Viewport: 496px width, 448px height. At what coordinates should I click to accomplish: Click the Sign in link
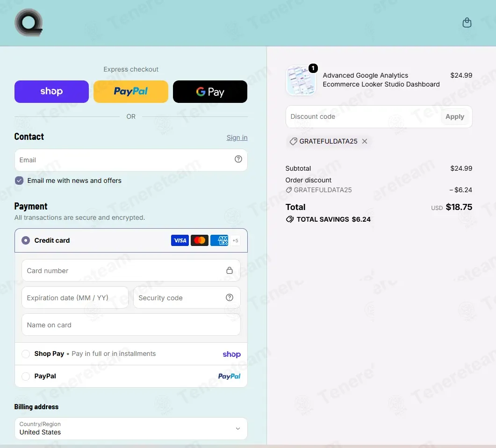pos(237,137)
